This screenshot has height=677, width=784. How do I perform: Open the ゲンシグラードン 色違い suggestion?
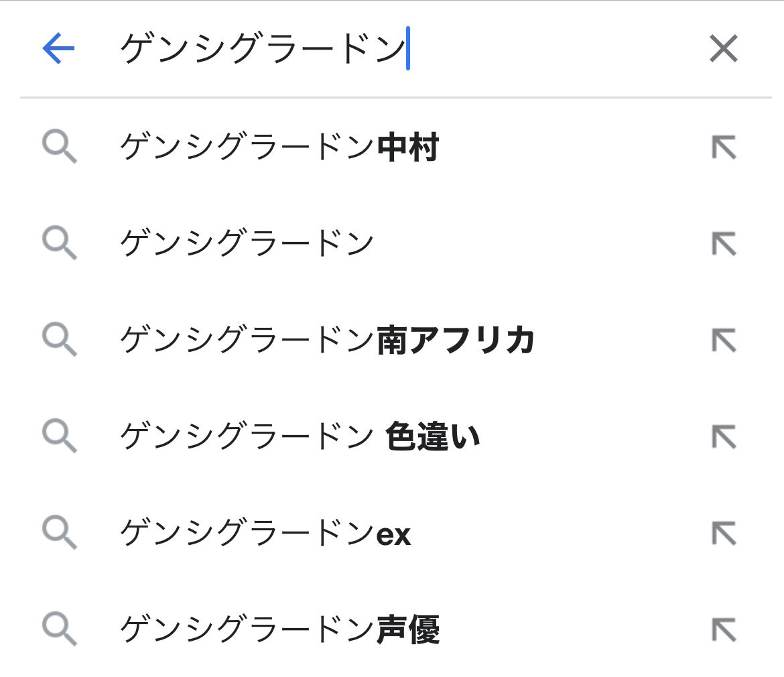click(300, 437)
